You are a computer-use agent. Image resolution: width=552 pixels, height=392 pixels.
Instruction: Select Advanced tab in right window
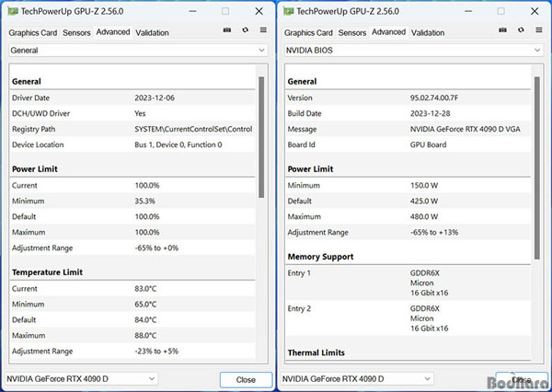tap(388, 32)
